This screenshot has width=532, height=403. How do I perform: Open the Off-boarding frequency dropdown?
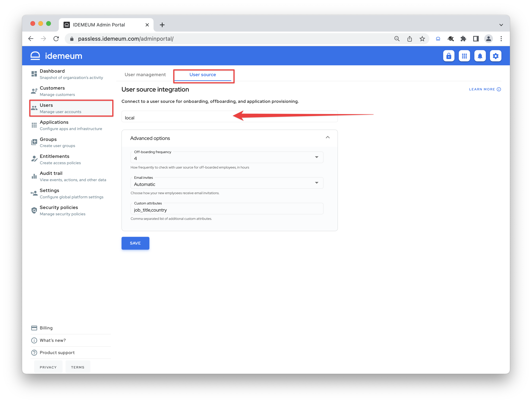click(317, 157)
